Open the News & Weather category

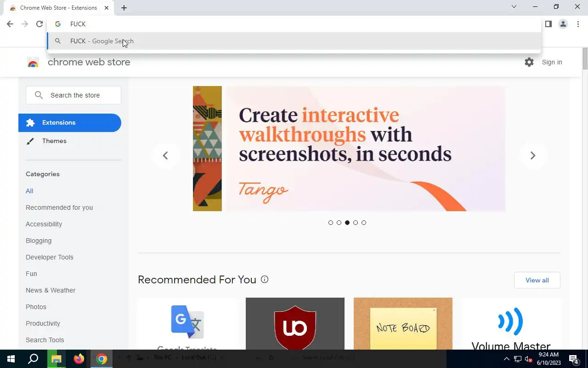pos(51,290)
